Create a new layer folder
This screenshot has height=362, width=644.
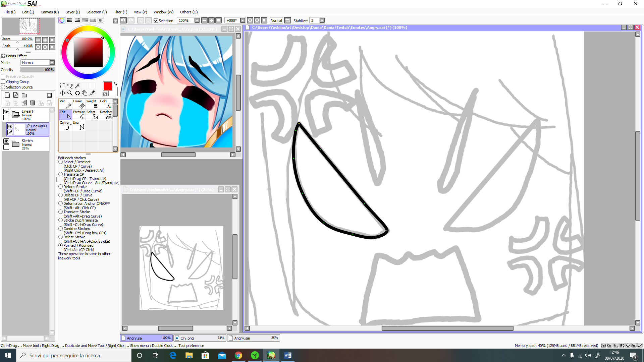[x=24, y=95]
